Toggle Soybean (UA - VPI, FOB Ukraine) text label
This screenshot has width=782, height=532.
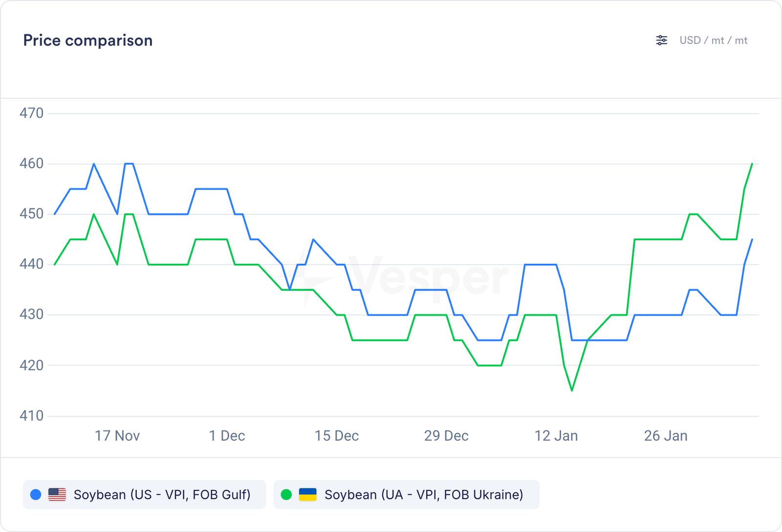click(424, 495)
